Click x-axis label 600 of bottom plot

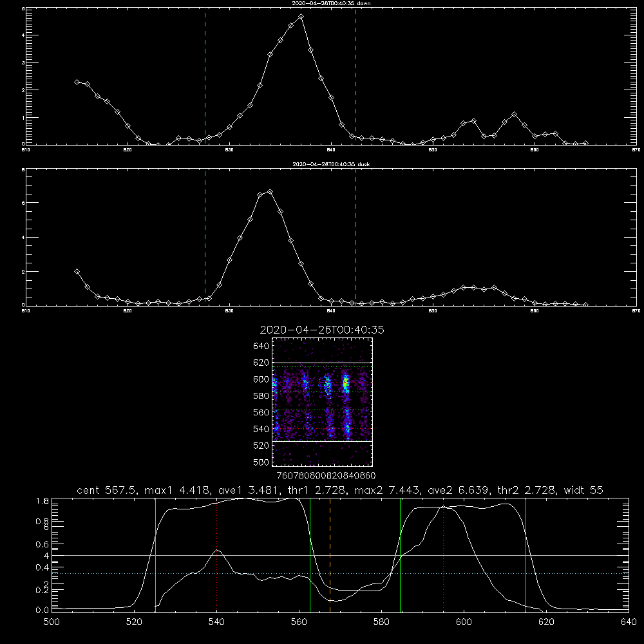464,622
